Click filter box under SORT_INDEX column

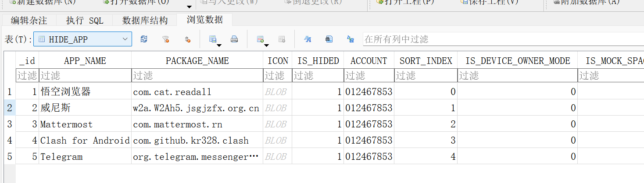pyautogui.click(x=426, y=76)
